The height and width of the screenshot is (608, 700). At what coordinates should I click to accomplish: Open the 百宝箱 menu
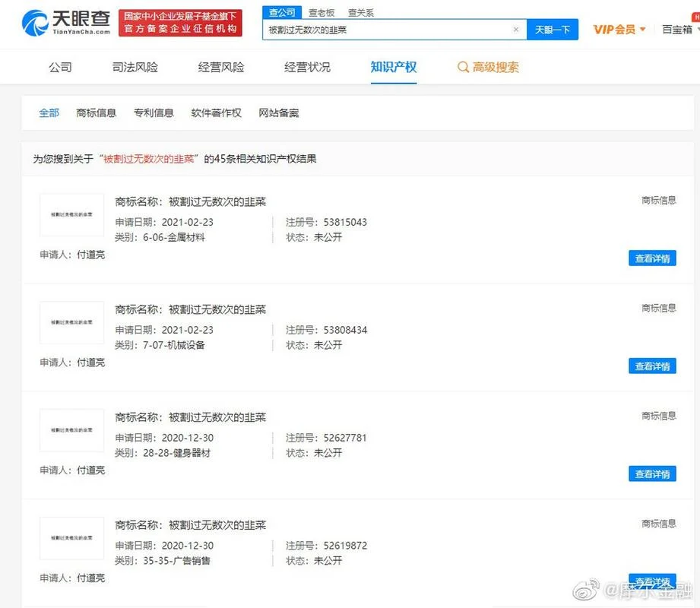click(x=680, y=30)
